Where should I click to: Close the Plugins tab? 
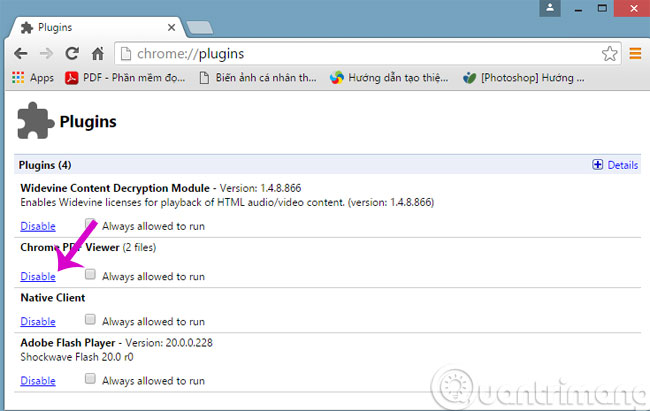(171, 27)
